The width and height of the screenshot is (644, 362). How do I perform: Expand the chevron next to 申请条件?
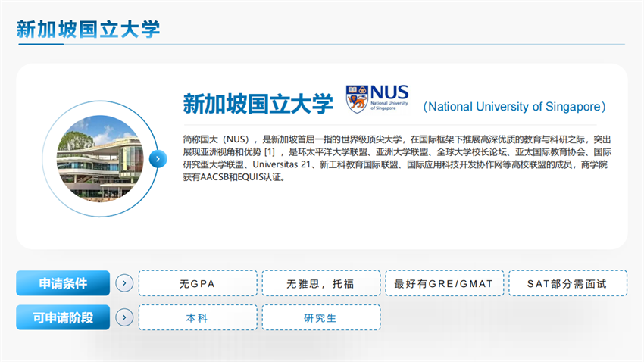point(124,284)
